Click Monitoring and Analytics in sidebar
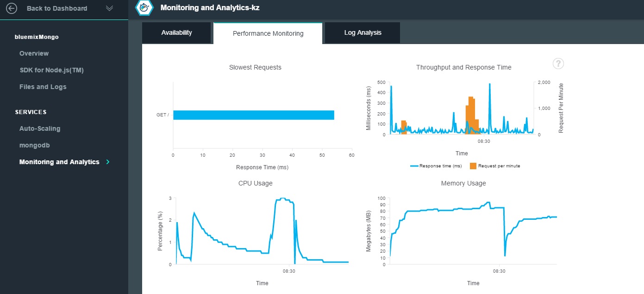644x294 pixels. tap(59, 162)
